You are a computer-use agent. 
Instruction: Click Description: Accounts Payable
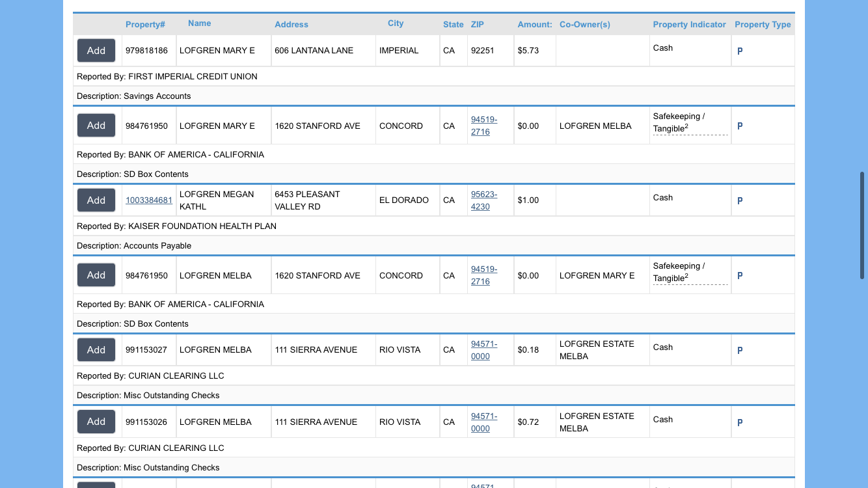(134, 246)
